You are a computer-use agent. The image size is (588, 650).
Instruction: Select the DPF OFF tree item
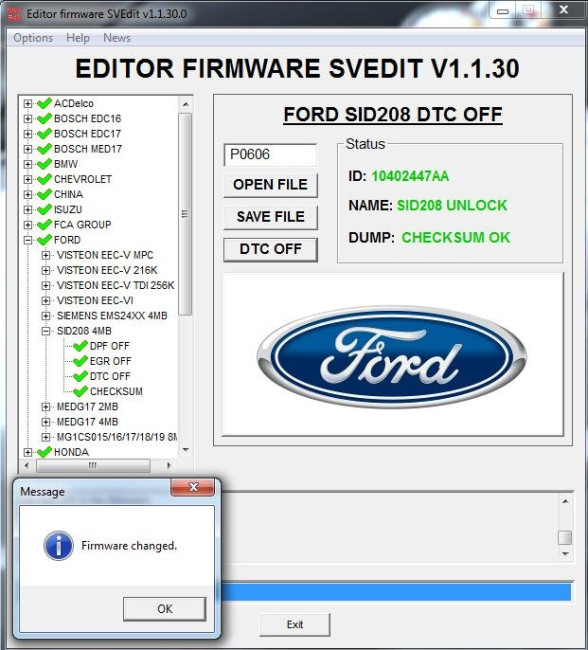tap(110, 346)
